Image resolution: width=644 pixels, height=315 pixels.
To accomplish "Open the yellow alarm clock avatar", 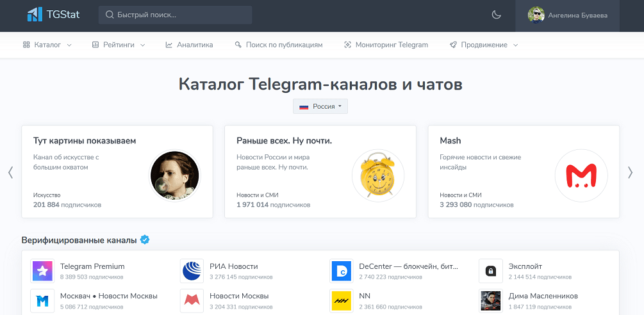I will tap(378, 175).
